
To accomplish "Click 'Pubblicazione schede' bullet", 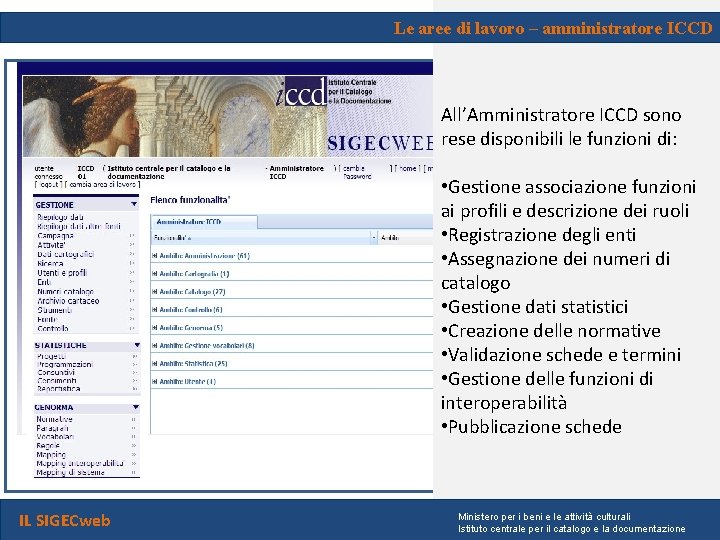I will pos(531,427).
